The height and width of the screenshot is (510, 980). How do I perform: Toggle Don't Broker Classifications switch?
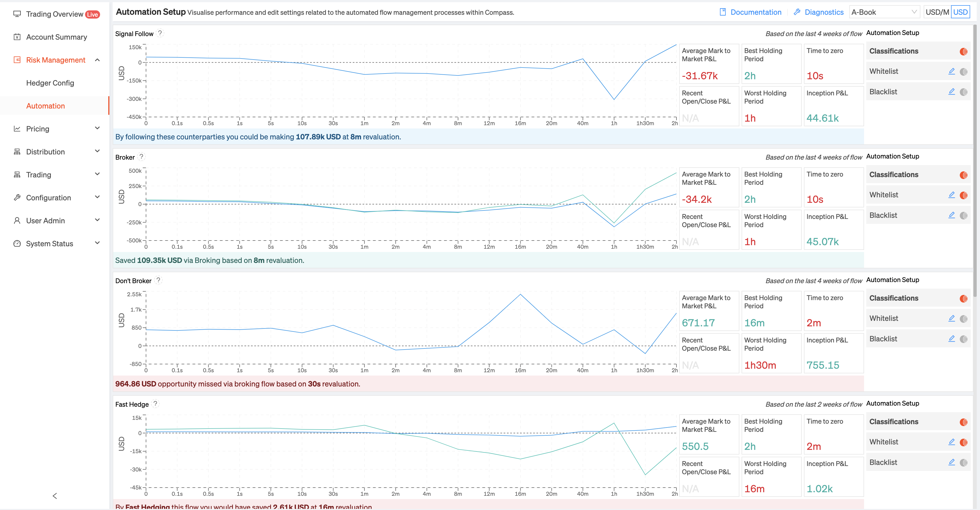(x=963, y=298)
